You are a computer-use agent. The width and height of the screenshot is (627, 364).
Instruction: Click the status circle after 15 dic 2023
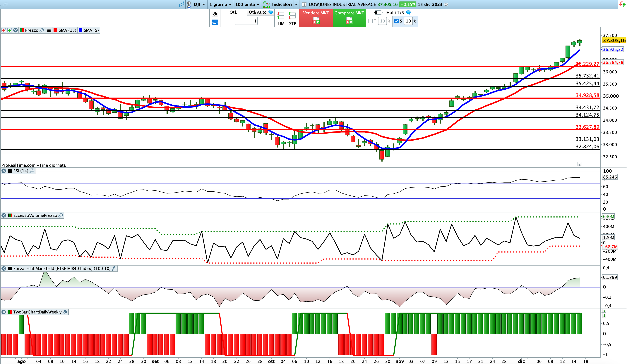[x=446, y=4]
